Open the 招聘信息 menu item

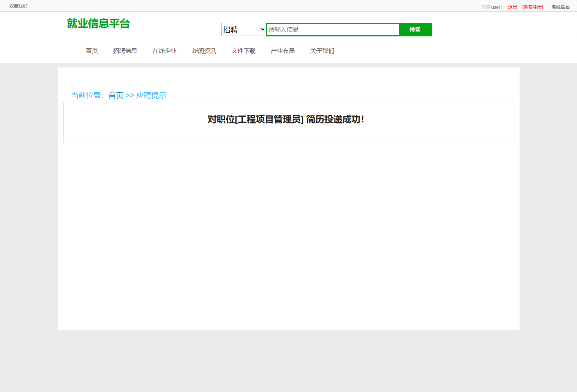[125, 51]
